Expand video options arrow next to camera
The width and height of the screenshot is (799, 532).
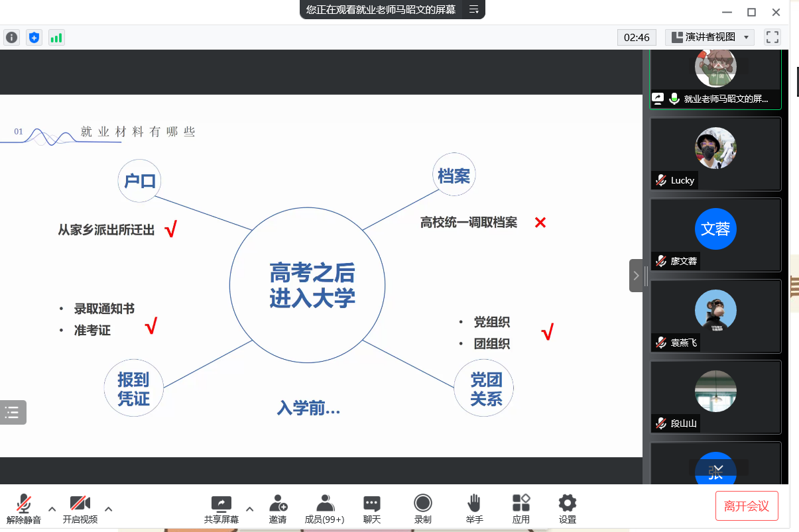109,509
